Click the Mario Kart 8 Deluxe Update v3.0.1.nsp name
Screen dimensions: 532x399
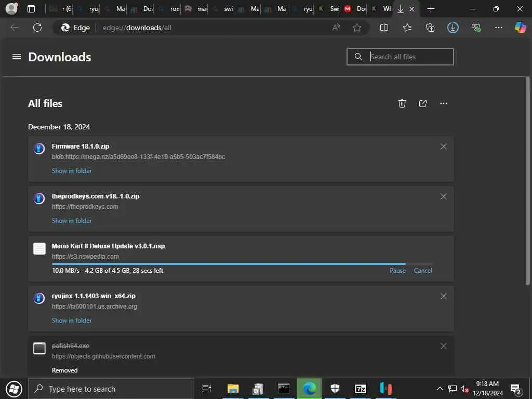click(x=108, y=246)
